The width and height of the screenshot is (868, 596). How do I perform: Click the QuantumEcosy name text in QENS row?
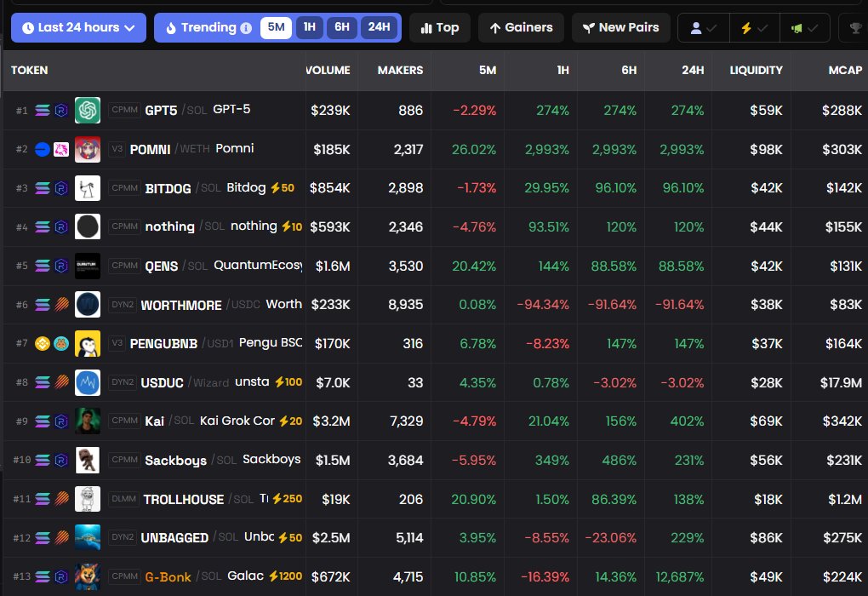pyautogui.click(x=258, y=266)
